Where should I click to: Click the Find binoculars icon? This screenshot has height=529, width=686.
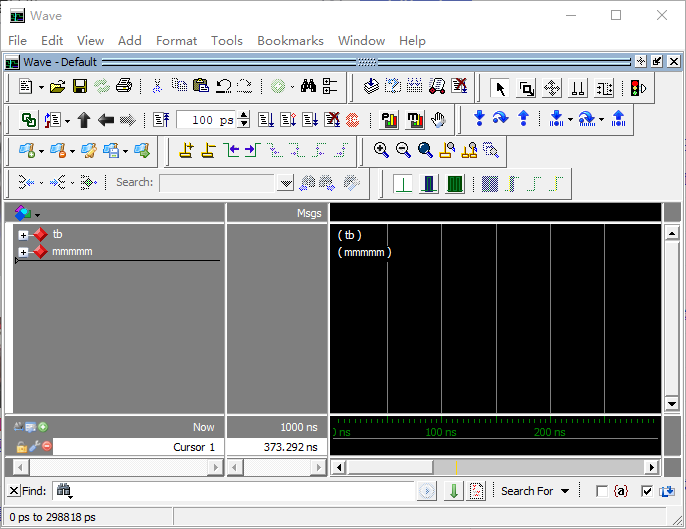coord(308,87)
